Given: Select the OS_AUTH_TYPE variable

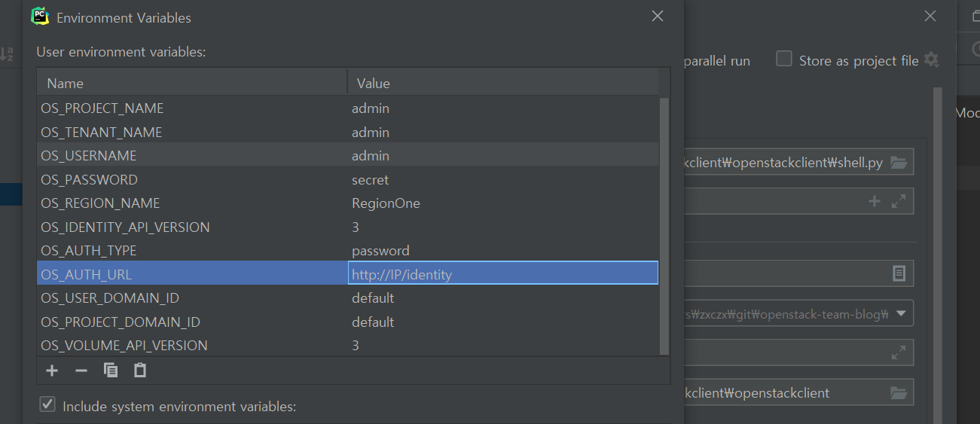Looking at the screenshot, I should pos(88,251).
